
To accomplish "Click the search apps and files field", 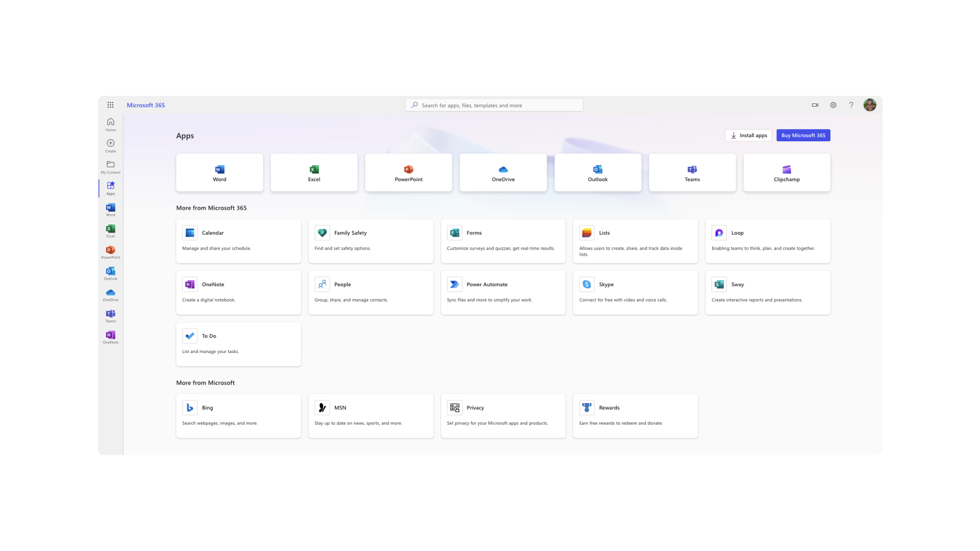I will (494, 106).
